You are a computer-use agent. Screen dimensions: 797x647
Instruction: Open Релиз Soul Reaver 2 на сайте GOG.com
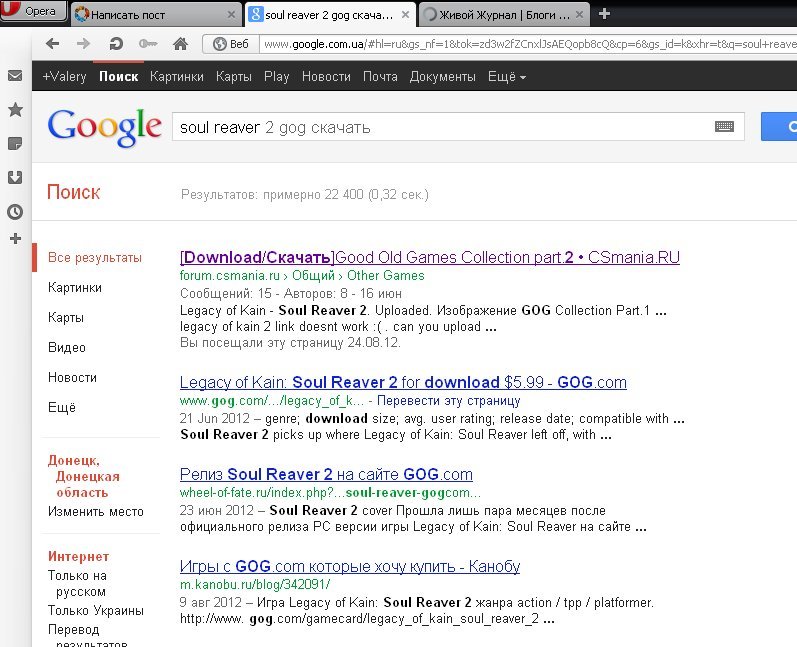click(326, 474)
